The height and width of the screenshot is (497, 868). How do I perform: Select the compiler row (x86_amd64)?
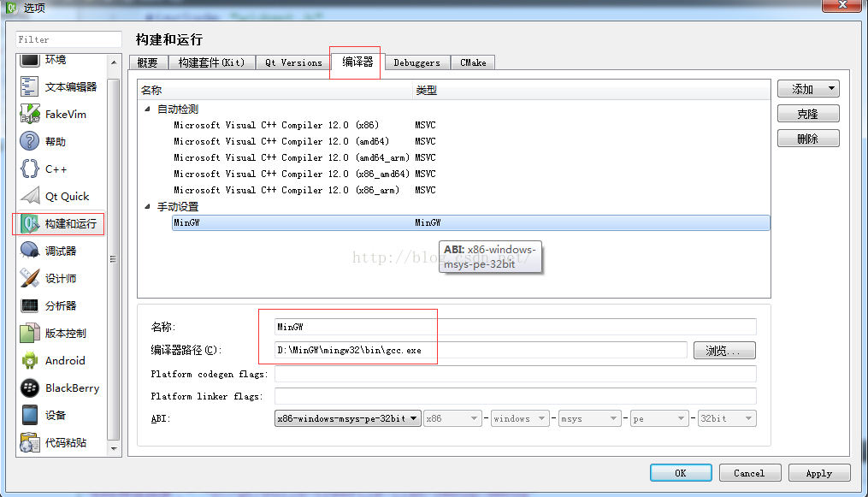[470, 174]
